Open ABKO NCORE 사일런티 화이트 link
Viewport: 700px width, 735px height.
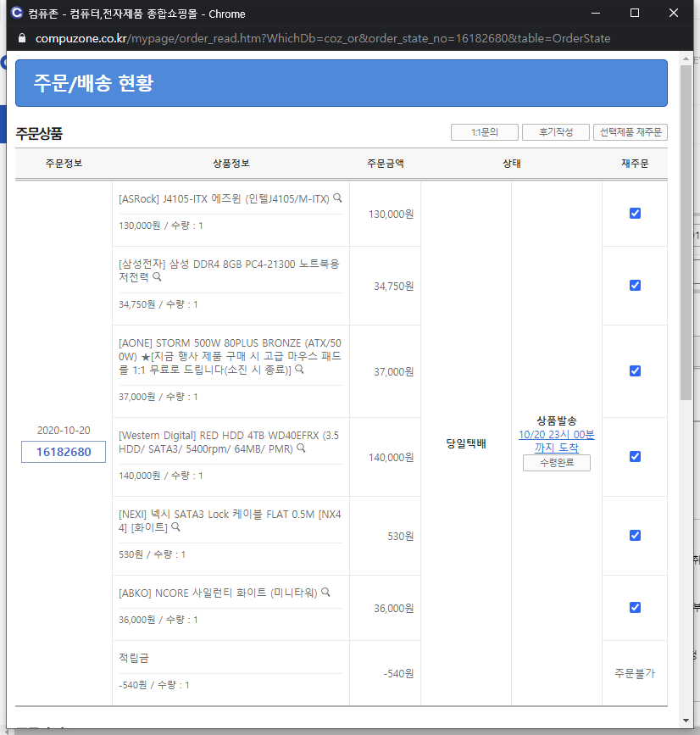coord(218,593)
